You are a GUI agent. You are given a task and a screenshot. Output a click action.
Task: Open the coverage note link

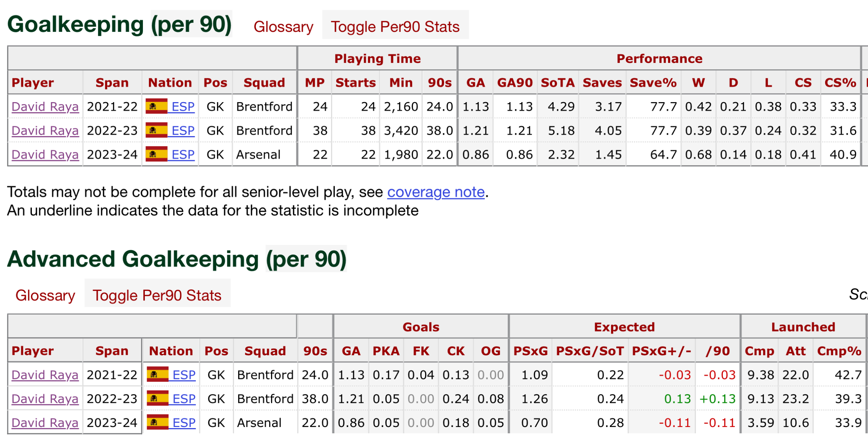point(436,192)
